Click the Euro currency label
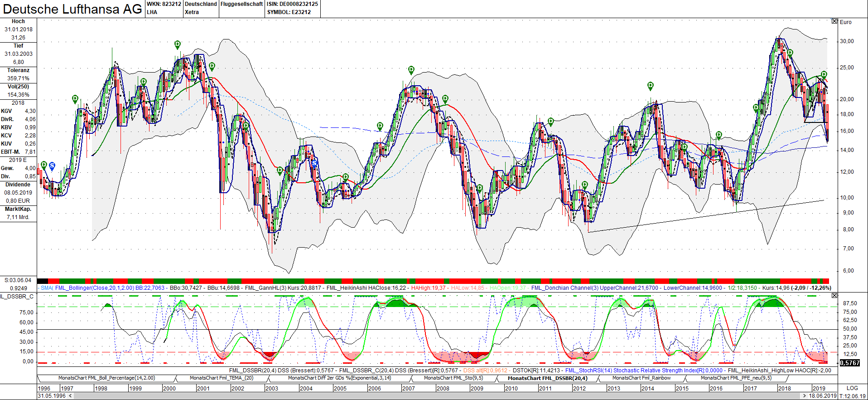 [846, 22]
